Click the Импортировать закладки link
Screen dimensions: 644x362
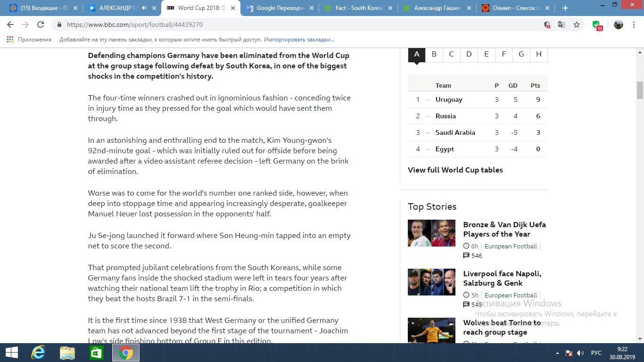[299, 40]
